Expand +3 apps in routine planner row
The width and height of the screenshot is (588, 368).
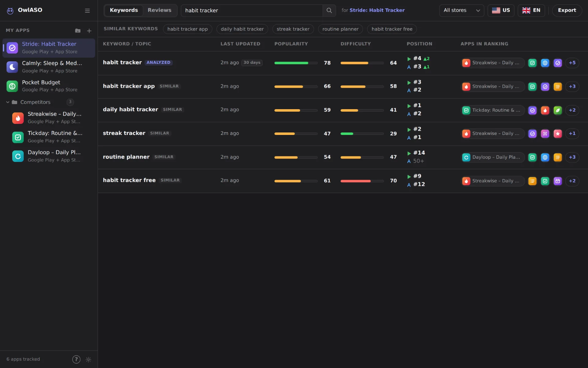pyautogui.click(x=572, y=157)
